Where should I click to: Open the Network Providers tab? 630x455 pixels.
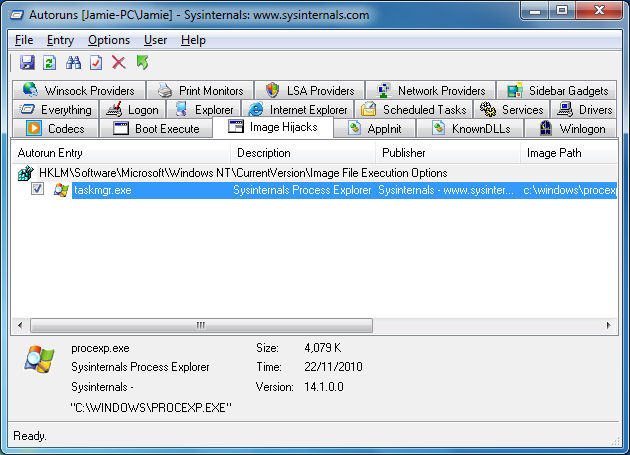pyautogui.click(x=431, y=90)
